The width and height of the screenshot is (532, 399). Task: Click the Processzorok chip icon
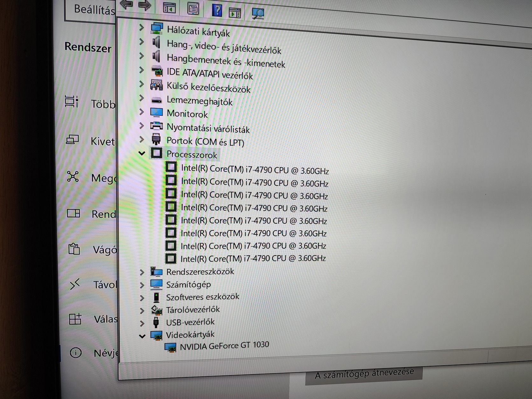tap(156, 153)
